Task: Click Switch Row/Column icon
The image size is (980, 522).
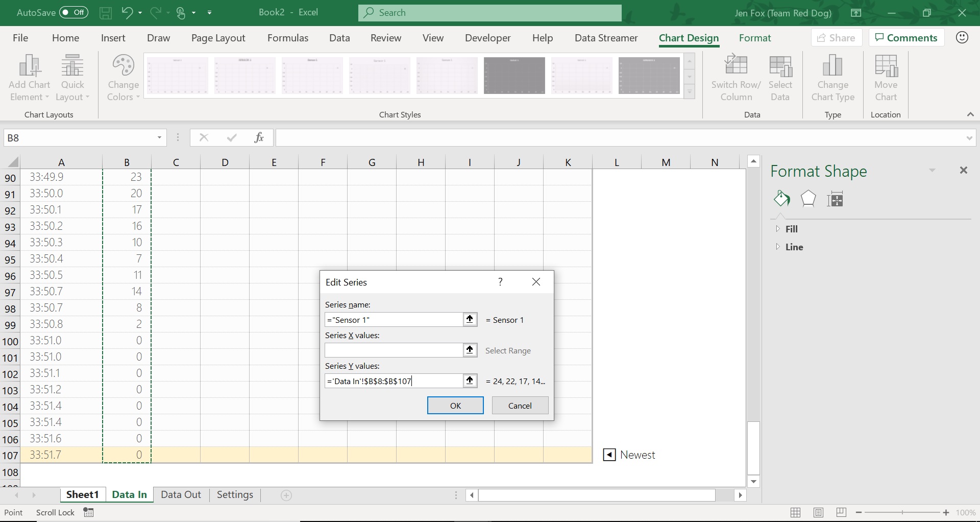Action: [x=736, y=78]
